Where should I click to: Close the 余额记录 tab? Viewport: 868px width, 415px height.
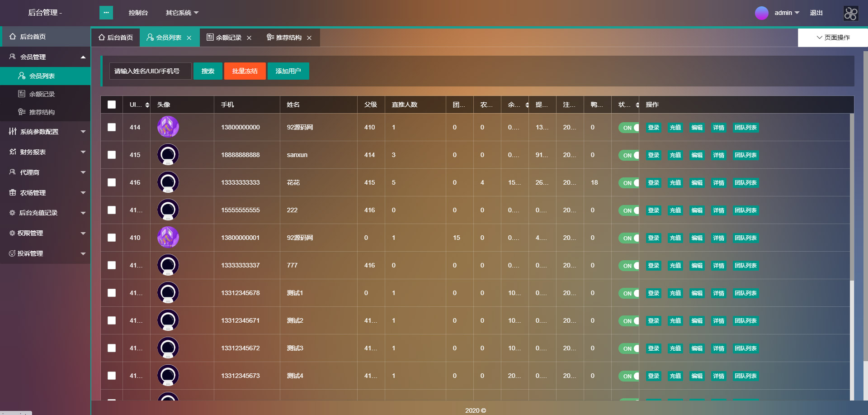click(x=249, y=38)
